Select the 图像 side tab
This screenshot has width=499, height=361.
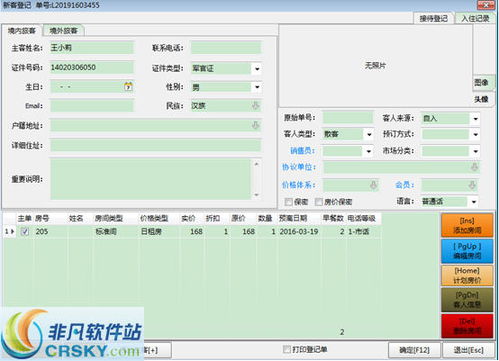[x=482, y=82]
